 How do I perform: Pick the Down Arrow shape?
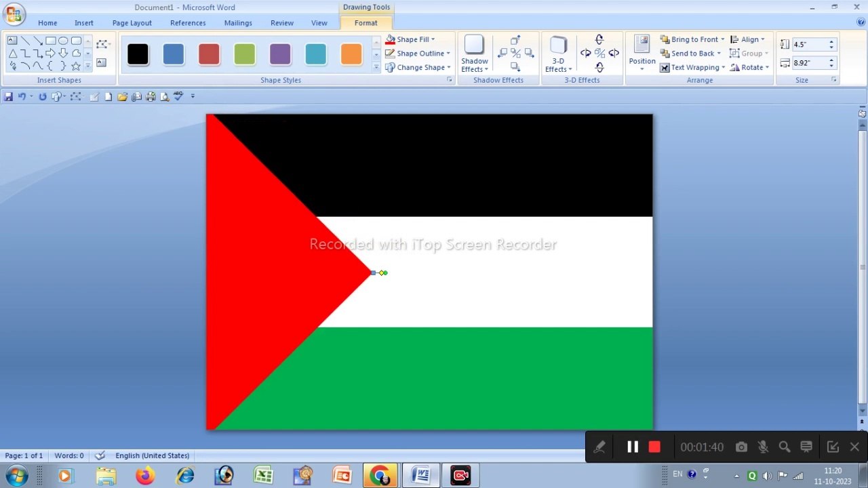63,53
